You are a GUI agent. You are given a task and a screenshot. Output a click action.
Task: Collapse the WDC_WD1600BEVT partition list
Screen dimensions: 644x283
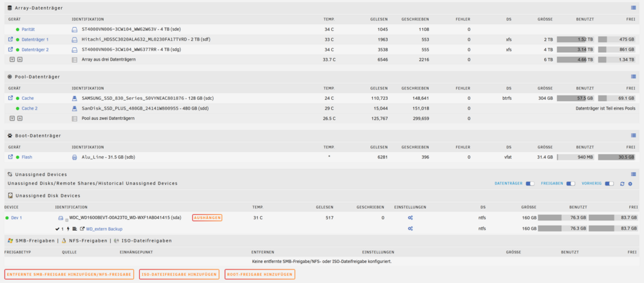coord(66,219)
